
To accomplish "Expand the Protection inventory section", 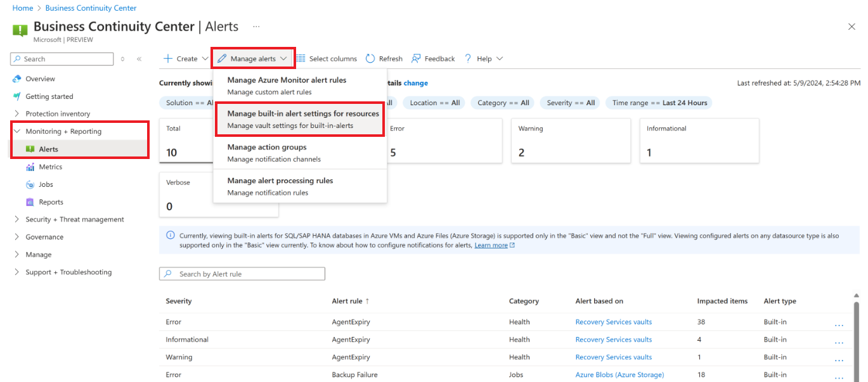I will point(16,114).
